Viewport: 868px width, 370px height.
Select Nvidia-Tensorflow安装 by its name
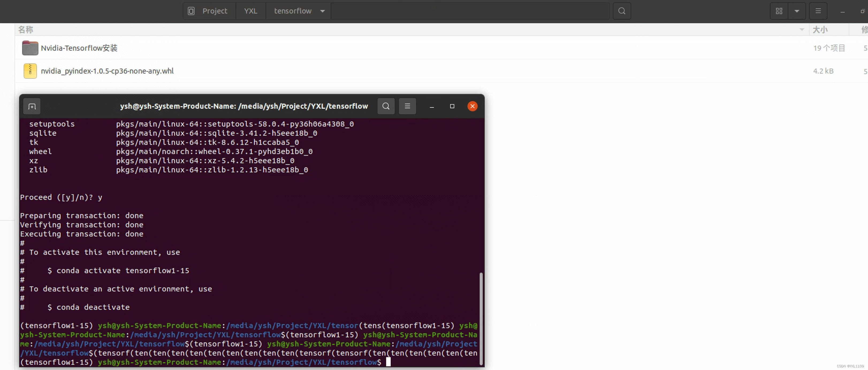click(79, 48)
